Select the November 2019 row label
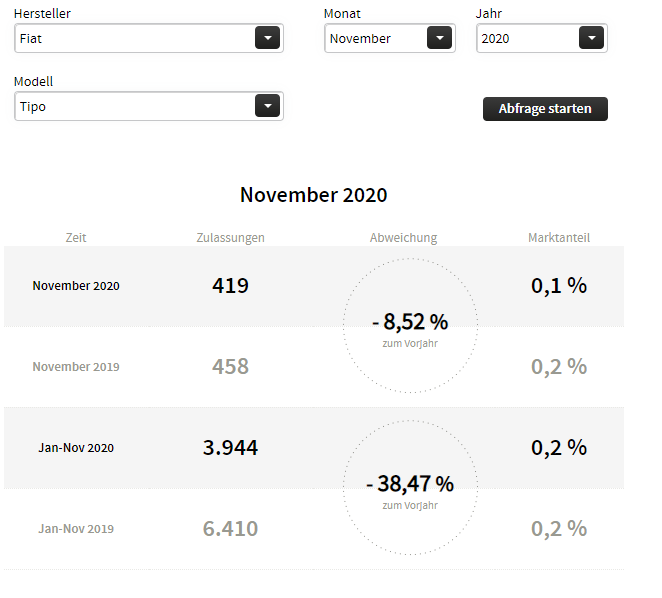The width and height of the screenshot is (662, 598). click(76, 367)
